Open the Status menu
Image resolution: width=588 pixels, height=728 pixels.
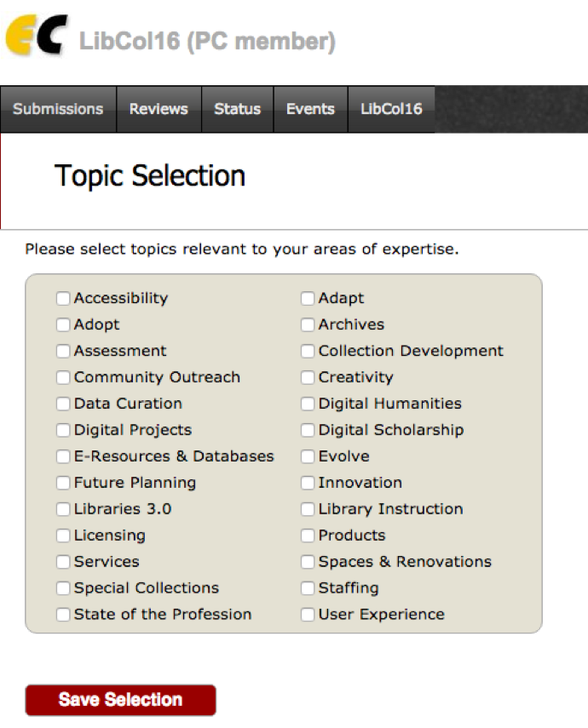237,109
